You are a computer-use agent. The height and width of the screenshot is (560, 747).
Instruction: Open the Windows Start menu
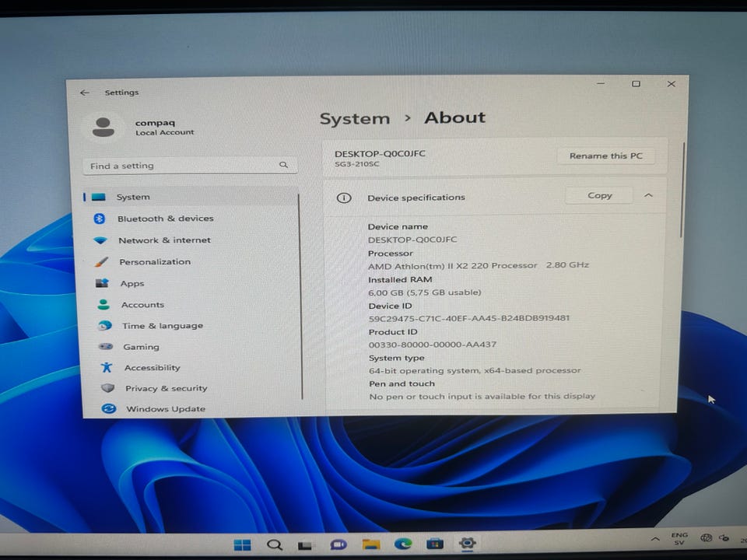(x=243, y=544)
